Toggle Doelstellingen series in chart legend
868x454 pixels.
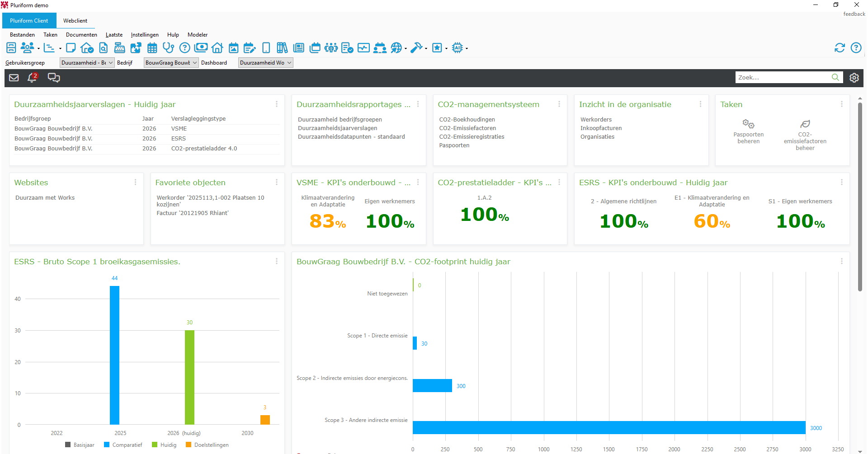[207, 445]
